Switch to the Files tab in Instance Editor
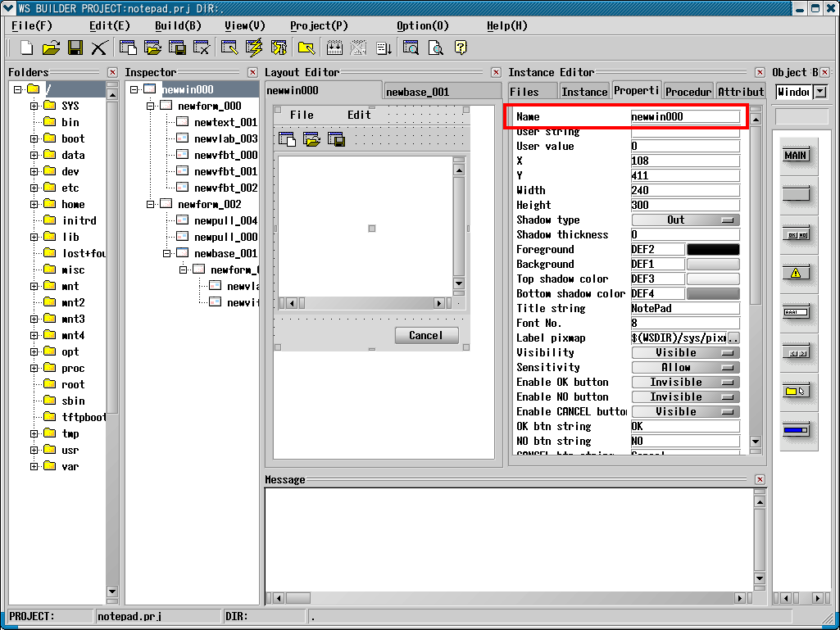This screenshot has width=840, height=630. [x=533, y=92]
